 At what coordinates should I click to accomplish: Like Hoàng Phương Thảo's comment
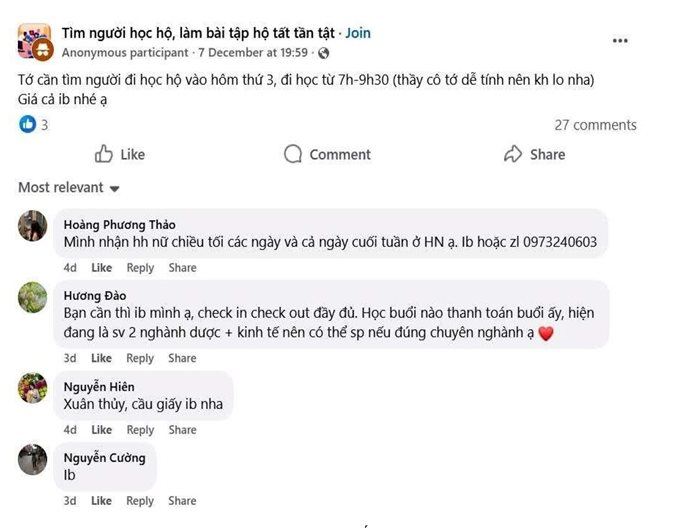coord(102,268)
